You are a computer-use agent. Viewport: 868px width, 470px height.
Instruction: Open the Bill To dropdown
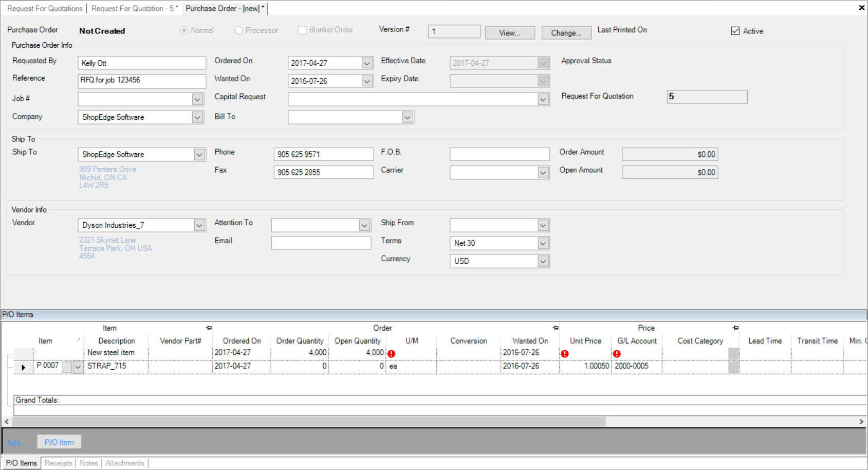coord(408,117)
